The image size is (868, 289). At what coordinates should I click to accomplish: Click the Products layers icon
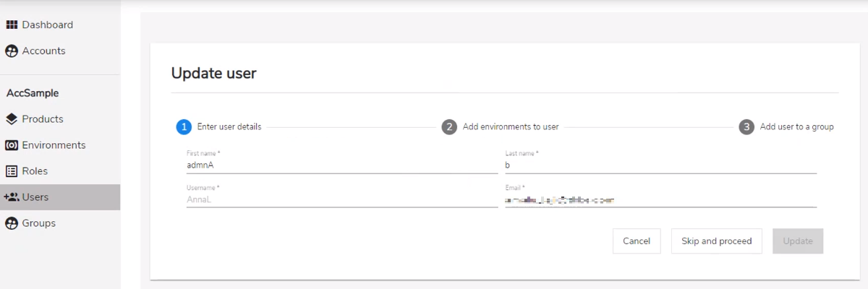(x=12, y=119)
